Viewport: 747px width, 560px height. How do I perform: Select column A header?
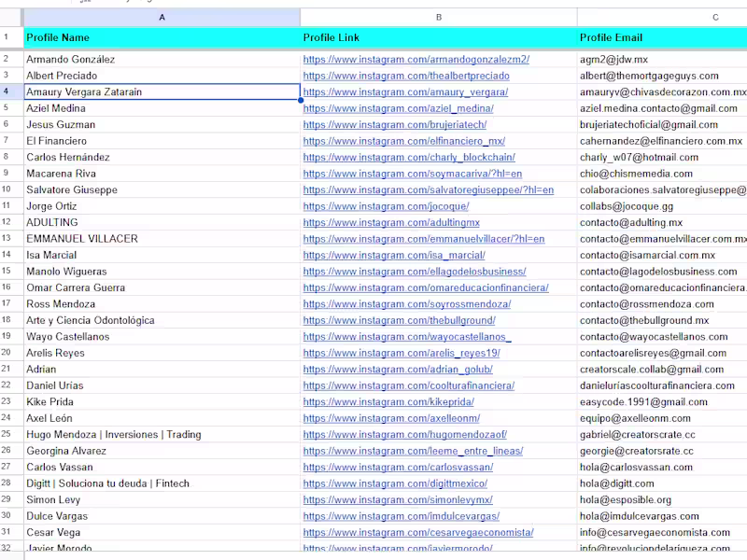coord(162,17)
